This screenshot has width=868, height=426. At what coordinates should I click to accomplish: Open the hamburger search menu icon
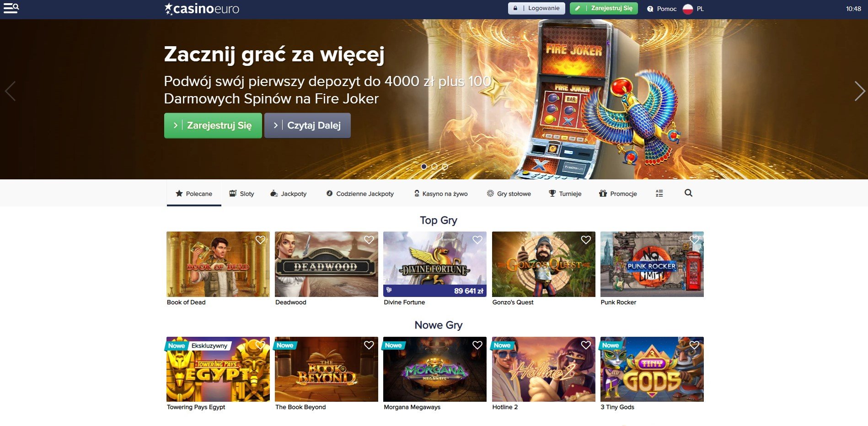coord(11,8)
